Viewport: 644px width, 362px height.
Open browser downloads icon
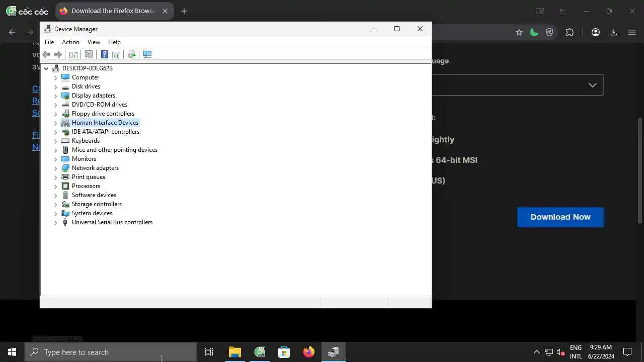click(x=614, y=32)
